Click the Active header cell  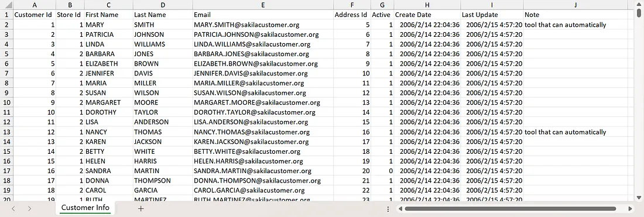point(382,15)
